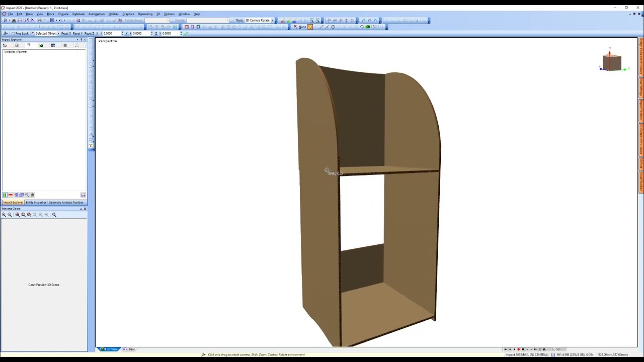644x362 pixels.
Task: Click the Reset Z button
Action: [x=89, y=33]
